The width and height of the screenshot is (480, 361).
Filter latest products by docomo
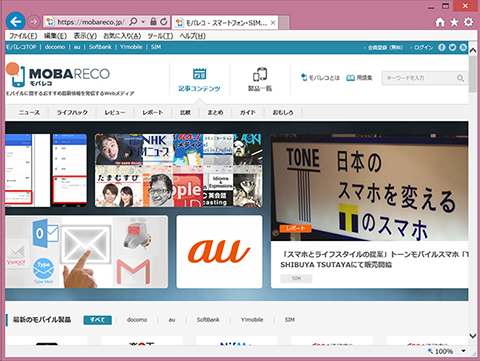(137, 320)
